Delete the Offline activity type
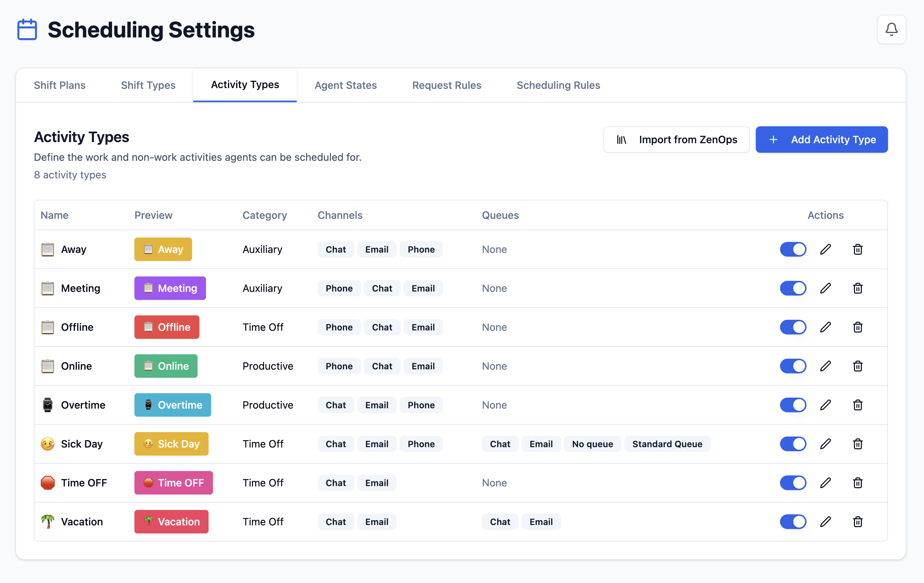 (858, 327)
